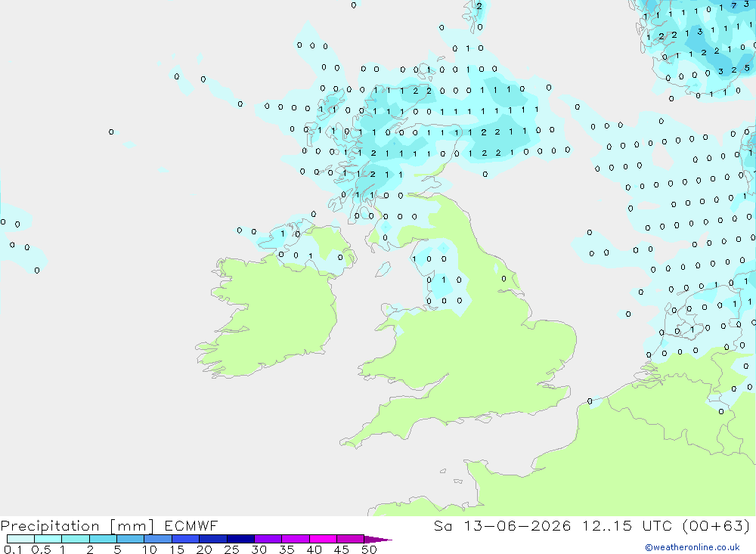Click the '7' precipitation value on the map
Screen dimensions: 756x554
coord(734,6)
